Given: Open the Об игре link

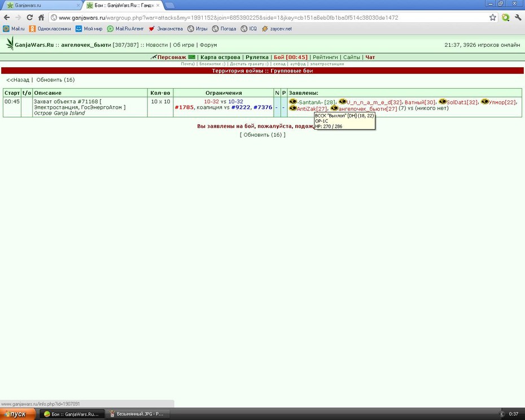Looking at the screenshot, I should (x=183, y=45).
